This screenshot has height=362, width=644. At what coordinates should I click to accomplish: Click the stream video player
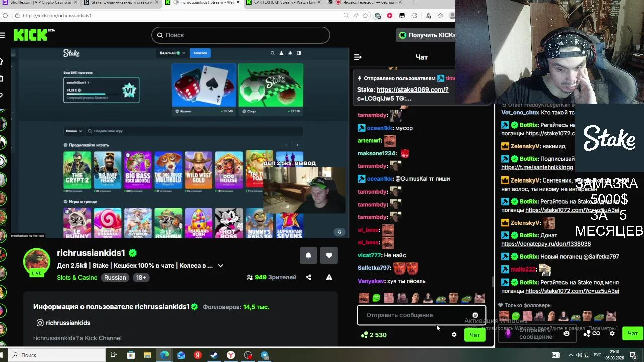coord(180,143)
